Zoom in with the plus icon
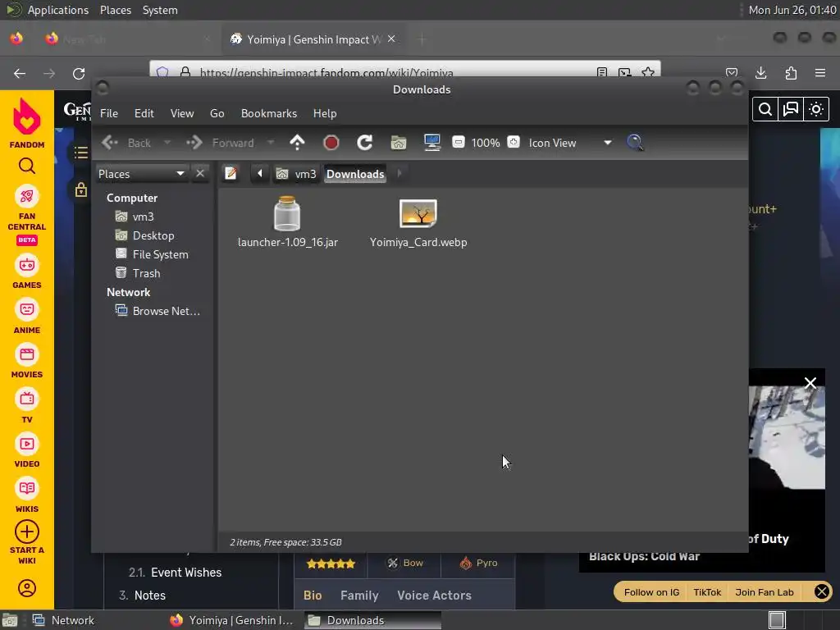Viewport: 840px width, 630px height. click(514, 143)
